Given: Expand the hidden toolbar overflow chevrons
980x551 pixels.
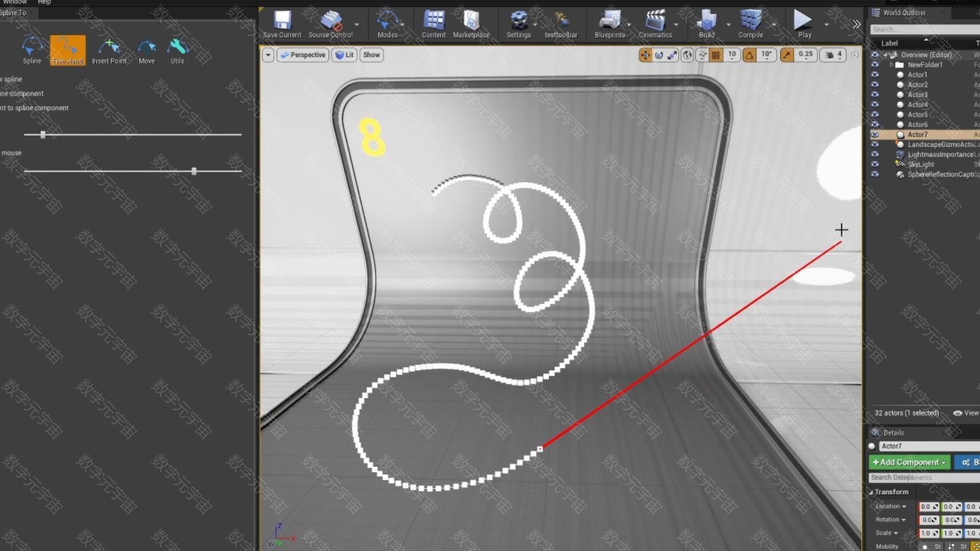Looking at the screenshot, I should coord(856,24).
